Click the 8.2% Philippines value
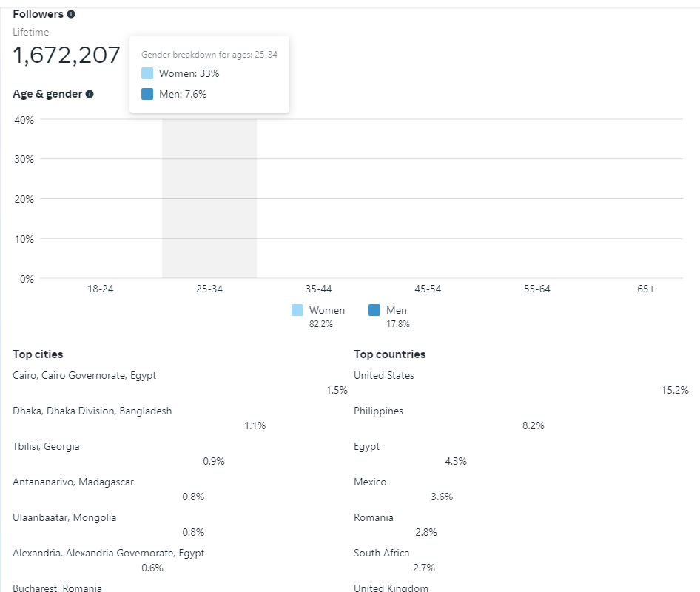The height and width of the screenshot is (592, 700). pos(534,426)
